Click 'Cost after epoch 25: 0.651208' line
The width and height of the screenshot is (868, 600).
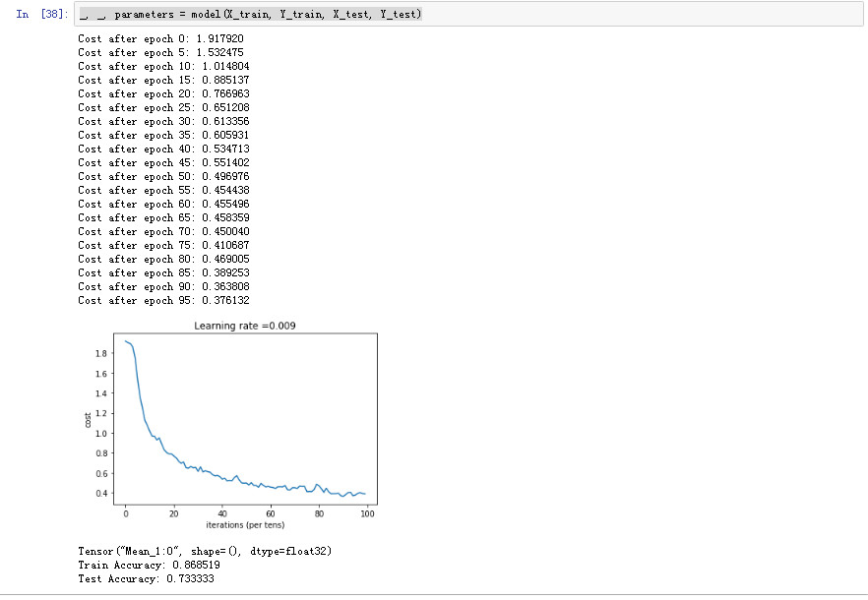point(163,107)
